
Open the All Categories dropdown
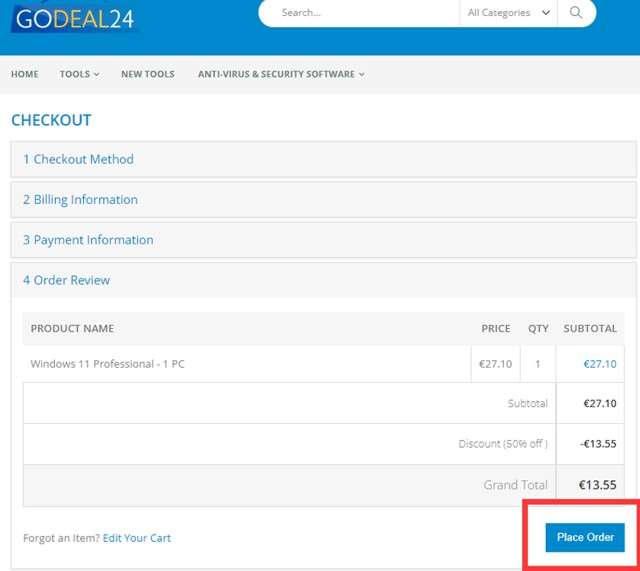point(508,13)
